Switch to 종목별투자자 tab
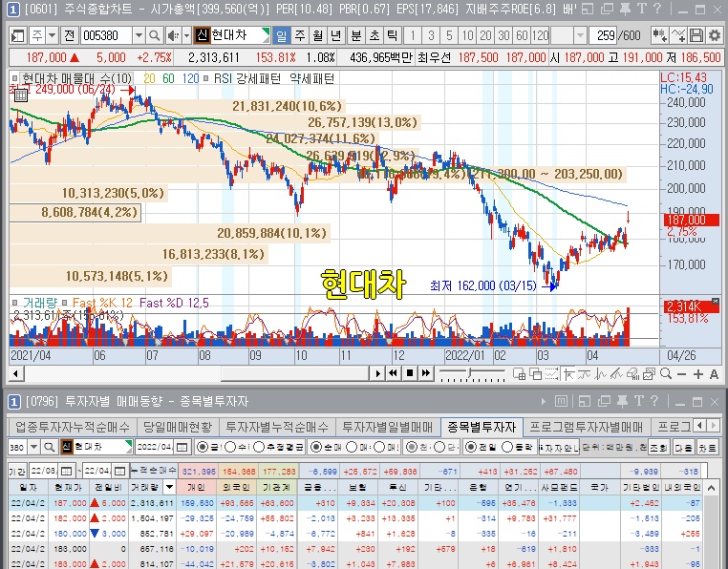This screenshot has width=728, height=569. pos(482,427)
